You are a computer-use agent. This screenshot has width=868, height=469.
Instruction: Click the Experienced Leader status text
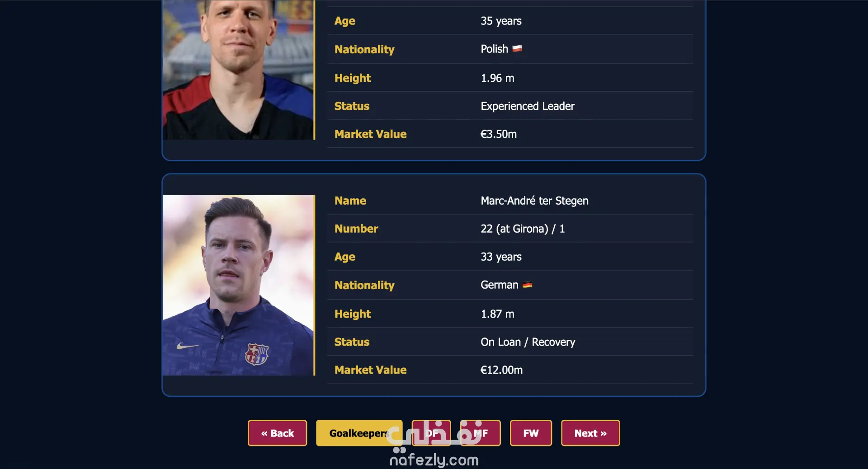tap(528, 106)
